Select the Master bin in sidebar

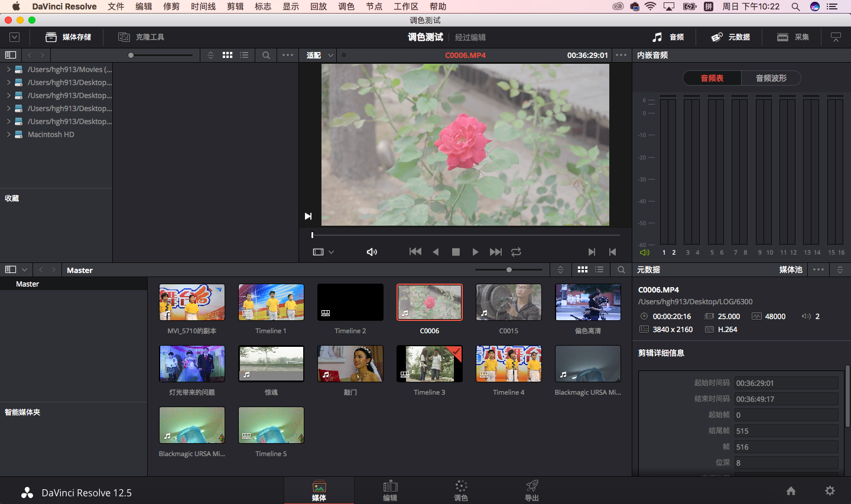click(73, 284)
